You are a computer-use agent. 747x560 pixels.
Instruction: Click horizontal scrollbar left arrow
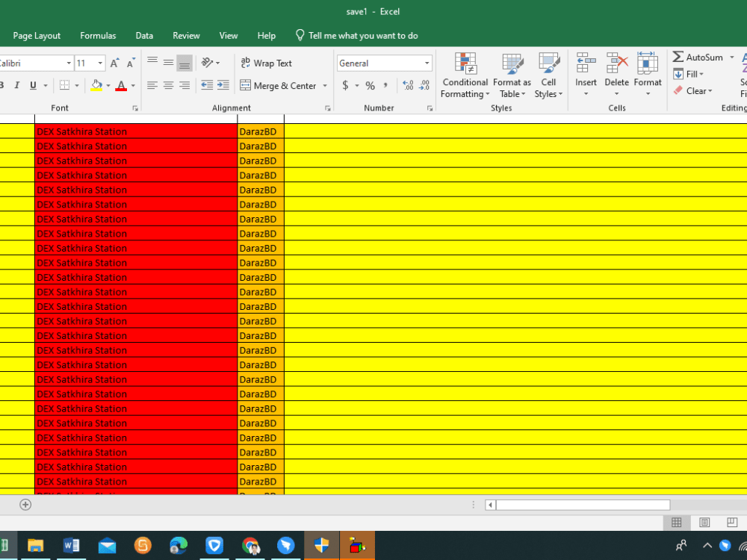[490, 505]
